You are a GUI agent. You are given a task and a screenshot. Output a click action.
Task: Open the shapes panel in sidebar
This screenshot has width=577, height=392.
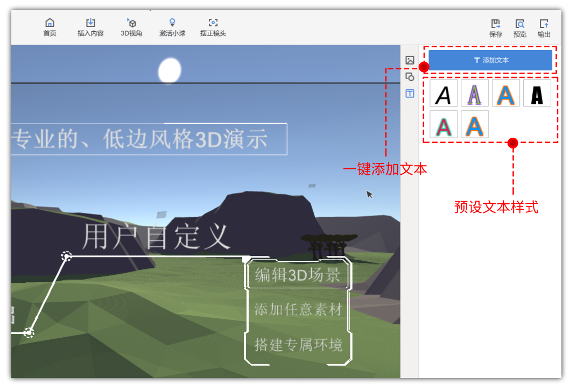[x=410, y=77]
